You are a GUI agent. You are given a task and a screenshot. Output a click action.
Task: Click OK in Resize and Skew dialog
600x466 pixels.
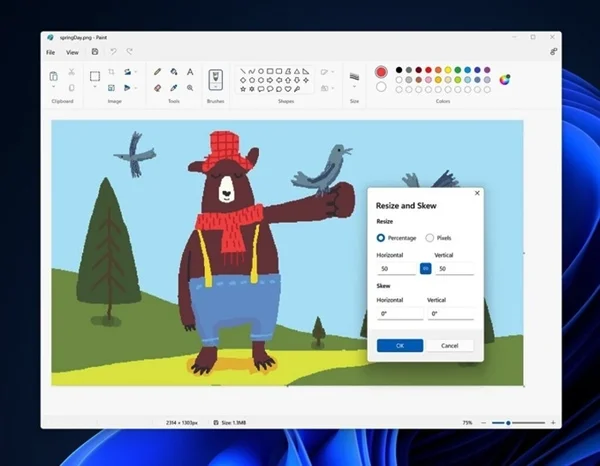pos(400,345)
